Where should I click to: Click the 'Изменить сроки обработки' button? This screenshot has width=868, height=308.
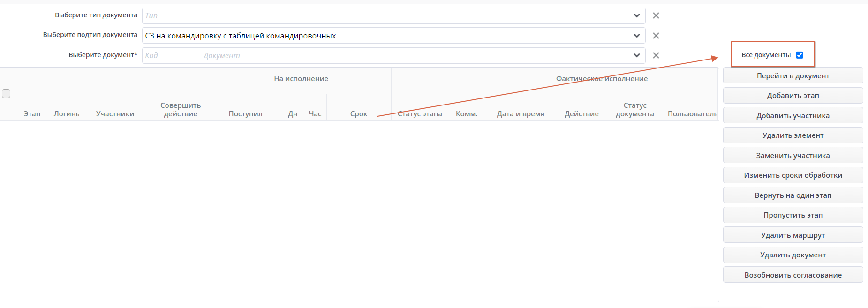(793, 175)
